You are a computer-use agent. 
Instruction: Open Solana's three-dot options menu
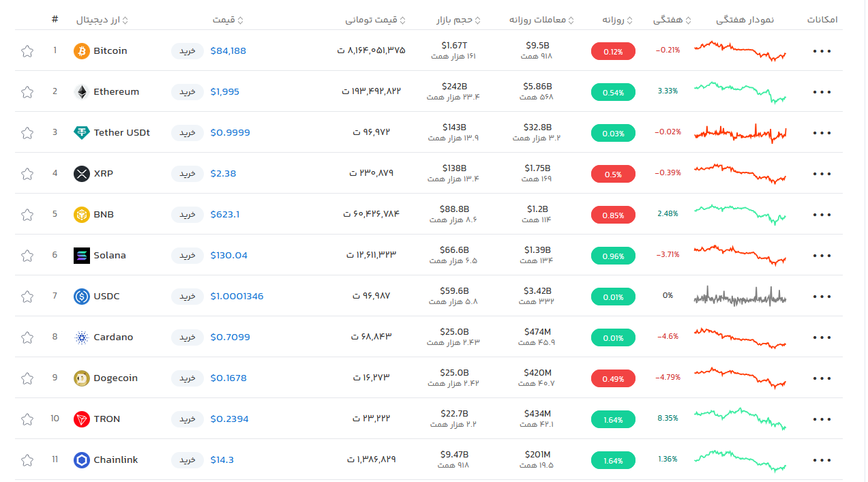pos(822,256)
